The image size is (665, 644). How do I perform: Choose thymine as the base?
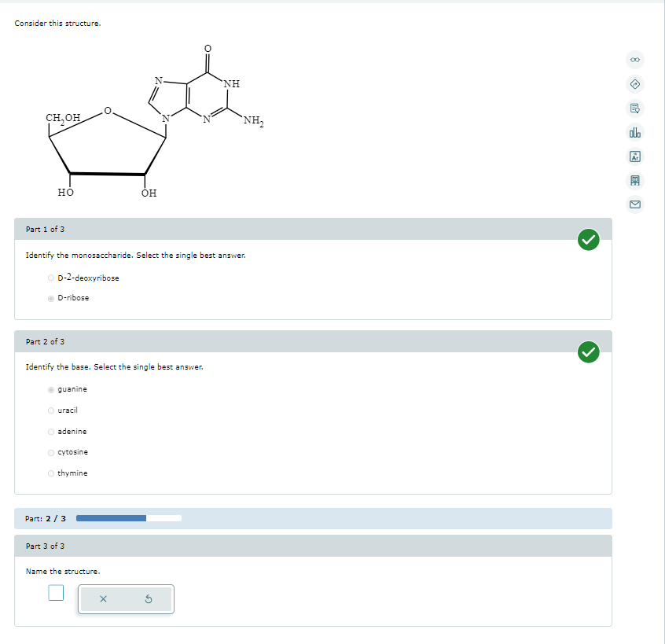coord(50,473)
